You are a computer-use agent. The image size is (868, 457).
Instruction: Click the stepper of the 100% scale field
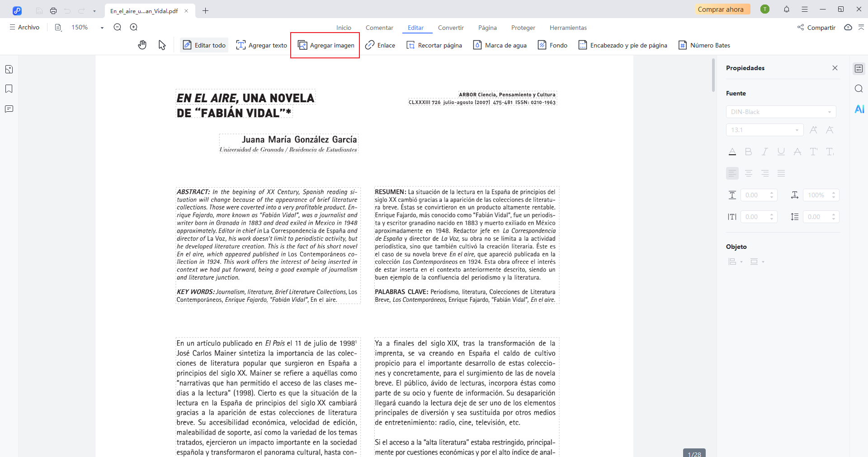pyautogui.click(x=834, y=195)
